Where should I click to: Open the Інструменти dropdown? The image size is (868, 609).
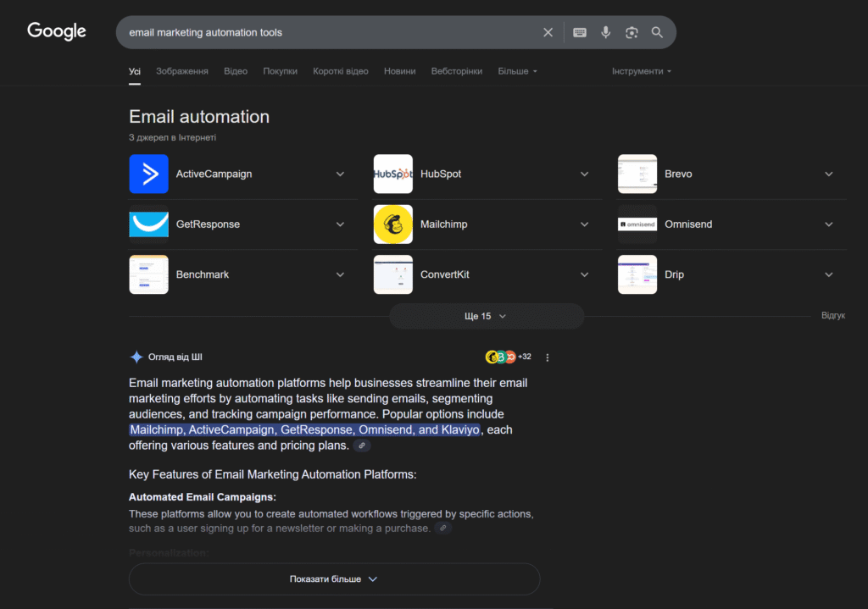pos(641,71)
